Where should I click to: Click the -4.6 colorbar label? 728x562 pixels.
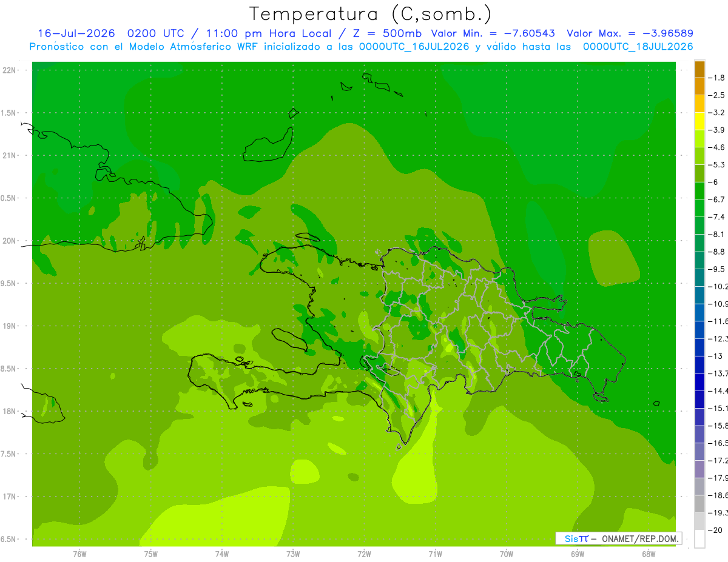point(717,147)
